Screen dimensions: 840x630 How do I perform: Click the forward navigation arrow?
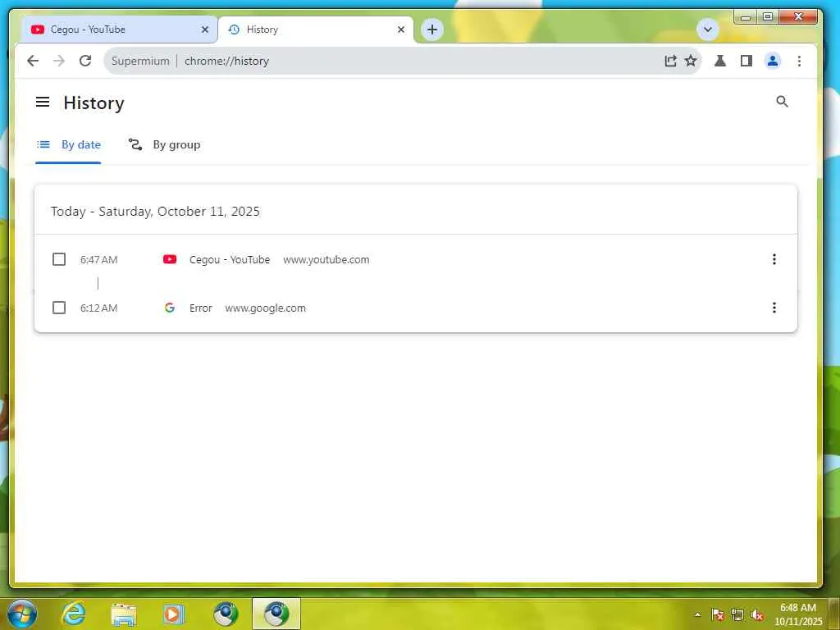point(59,61)
